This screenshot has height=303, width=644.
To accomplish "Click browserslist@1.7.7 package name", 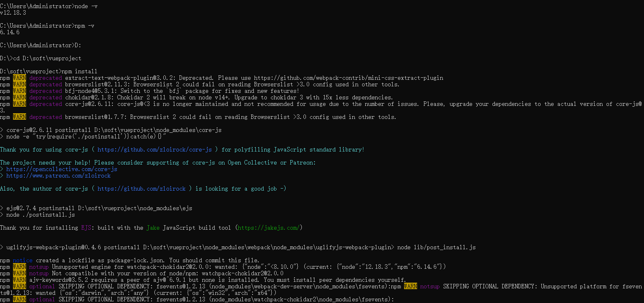I will [96, 117].
